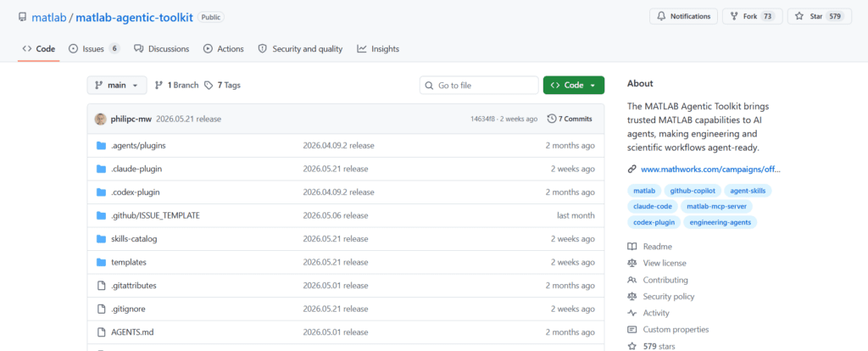Screen dimensions: 868x351
Task: Click the 2 months ago timestamp for .agents/plugins
Action: pos(570,146)
